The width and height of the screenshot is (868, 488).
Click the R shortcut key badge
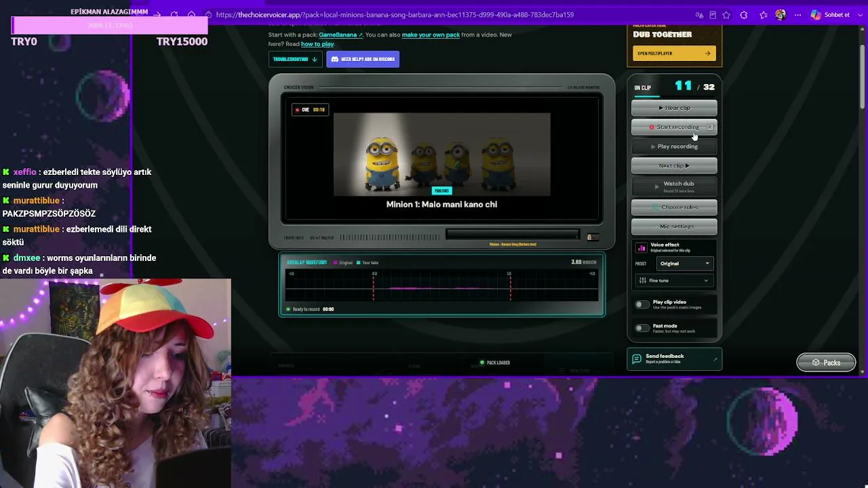tap(710, 127)
